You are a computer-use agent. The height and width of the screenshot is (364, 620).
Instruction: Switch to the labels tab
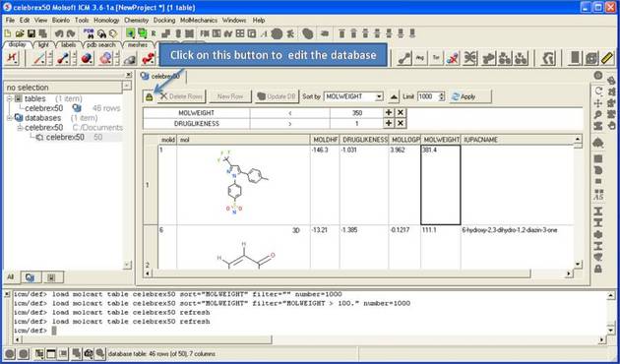[x=69, y=45]
